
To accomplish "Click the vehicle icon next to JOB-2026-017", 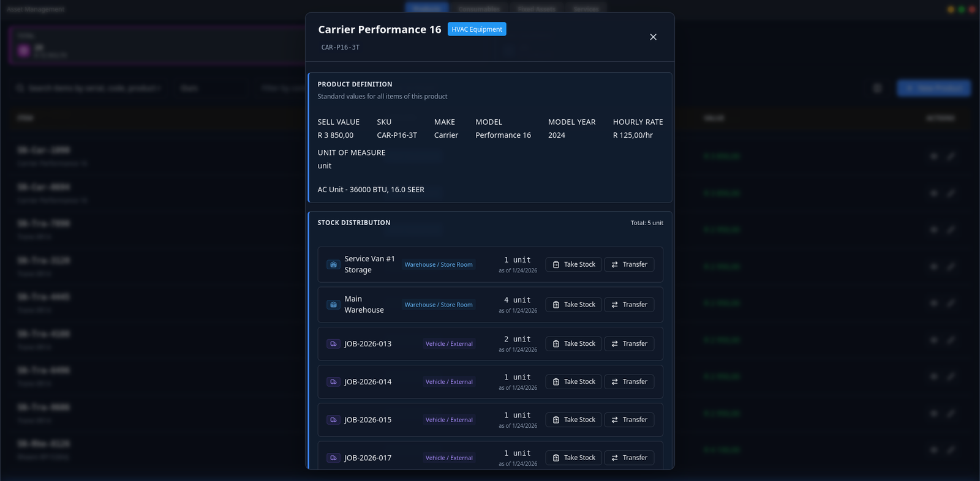I will [x=333, y=458].
